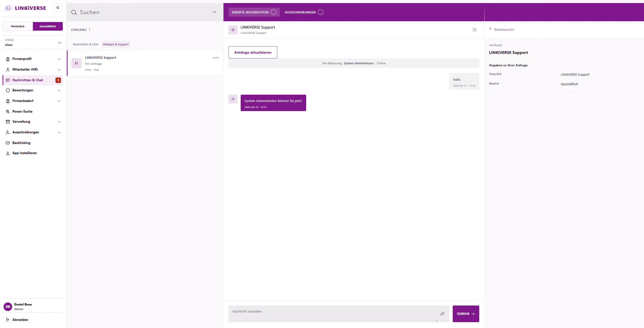Click the '14:15' timestamp in inbox row

pyautogui.click(x=216, y=58)
